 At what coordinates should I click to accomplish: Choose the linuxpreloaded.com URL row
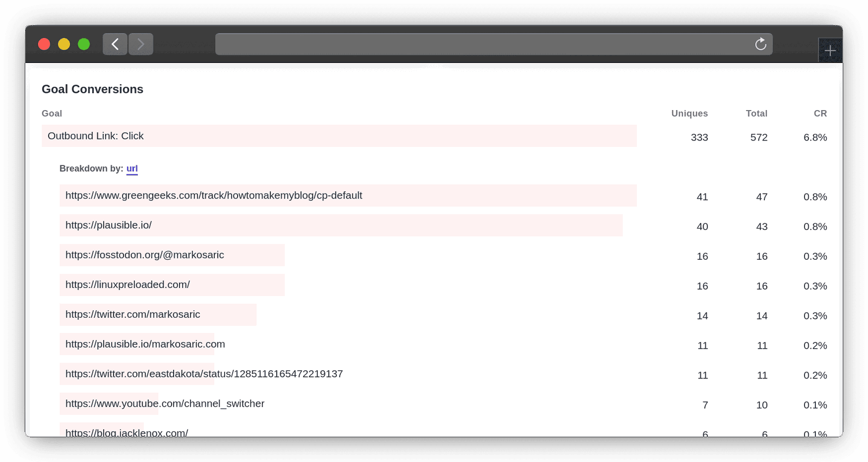tap(127, 285)
